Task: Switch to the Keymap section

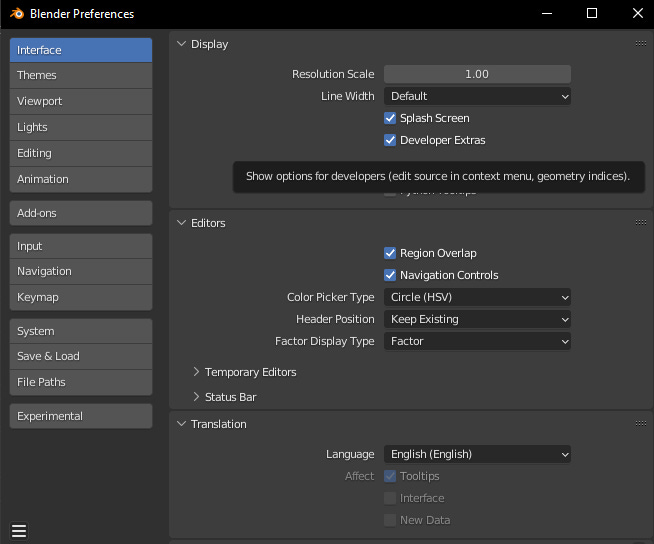Action: [81, 297]
